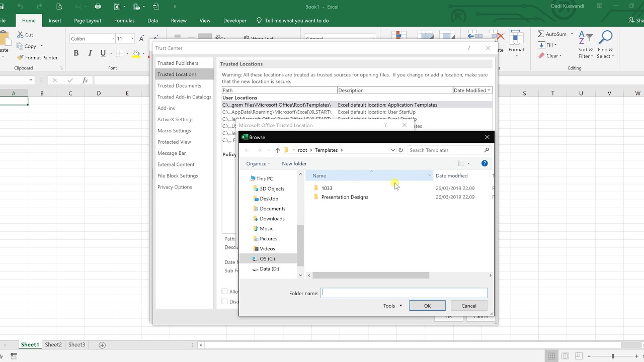Open Find & Select magnifier
This screenshot has height=362, width=644.
pos(605,45)
